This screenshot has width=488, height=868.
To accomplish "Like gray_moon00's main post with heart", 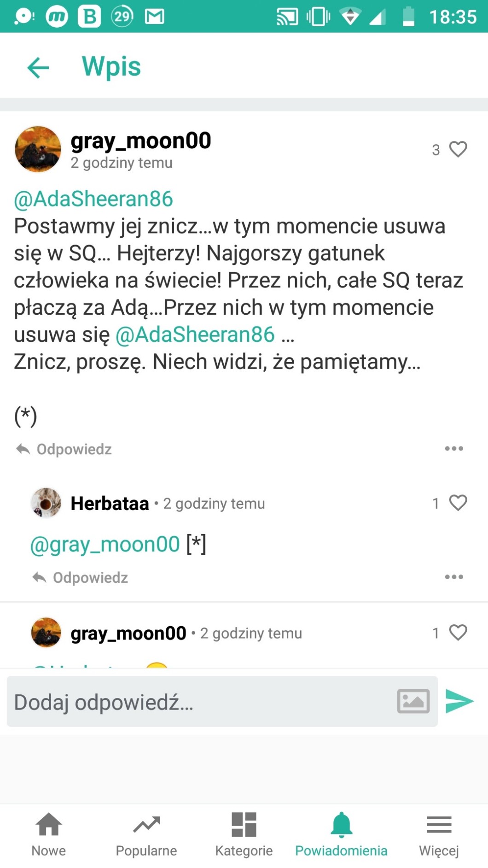I will (458, 149).
